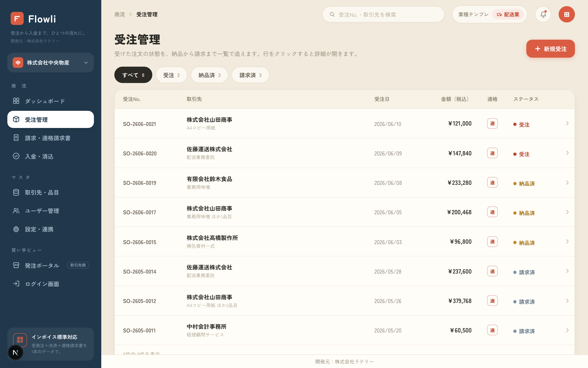Click the 適 badge for SO-2606-0021
The height and width of the screenshot is (368, 588).
point(492,123)
